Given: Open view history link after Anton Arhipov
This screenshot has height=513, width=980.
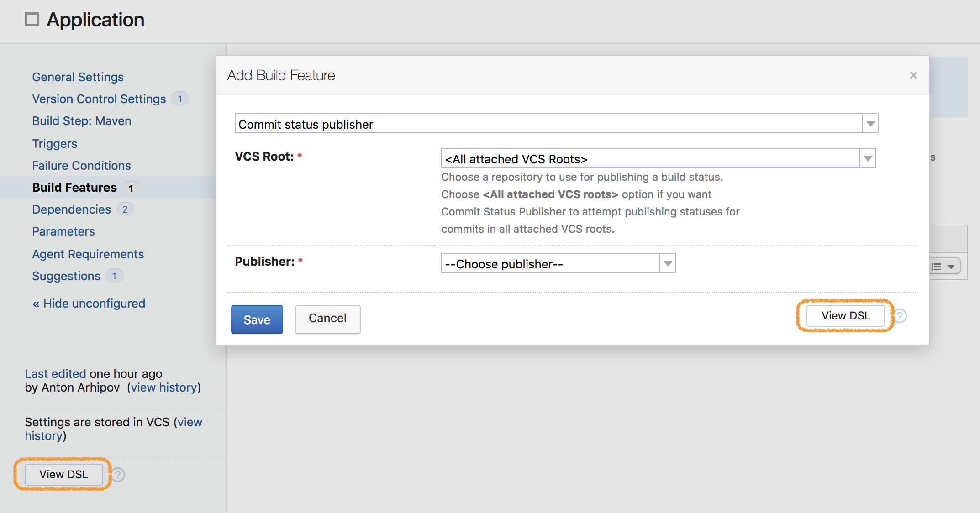Looking at the screenshot, I should (x=164, y=387).
